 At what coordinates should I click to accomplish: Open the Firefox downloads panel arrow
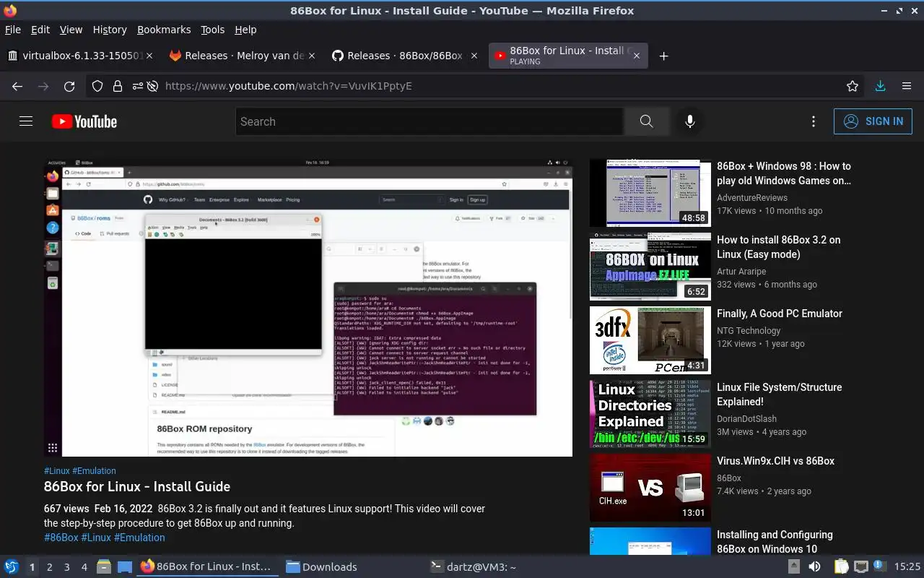pos(880,86)
